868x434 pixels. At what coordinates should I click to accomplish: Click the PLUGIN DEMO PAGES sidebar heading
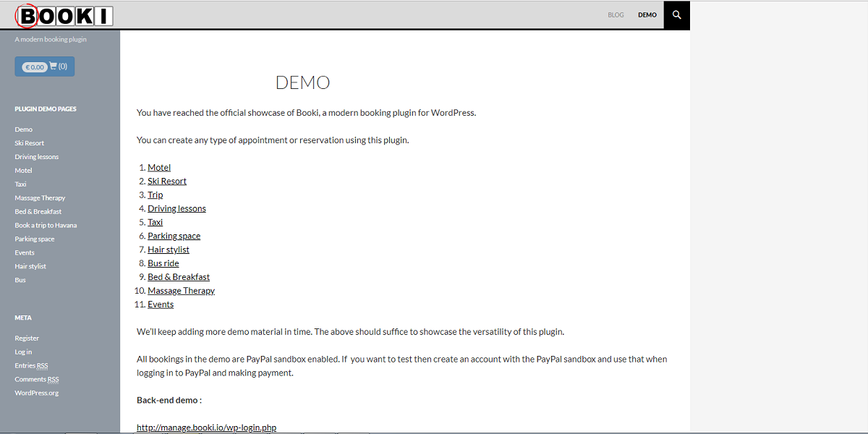pos(46,109)
